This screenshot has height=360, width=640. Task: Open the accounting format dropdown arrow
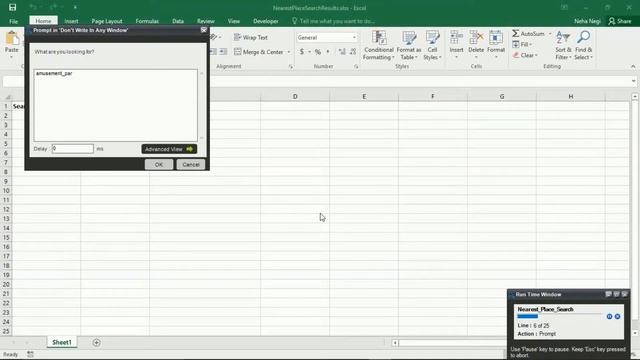[309, 52]
